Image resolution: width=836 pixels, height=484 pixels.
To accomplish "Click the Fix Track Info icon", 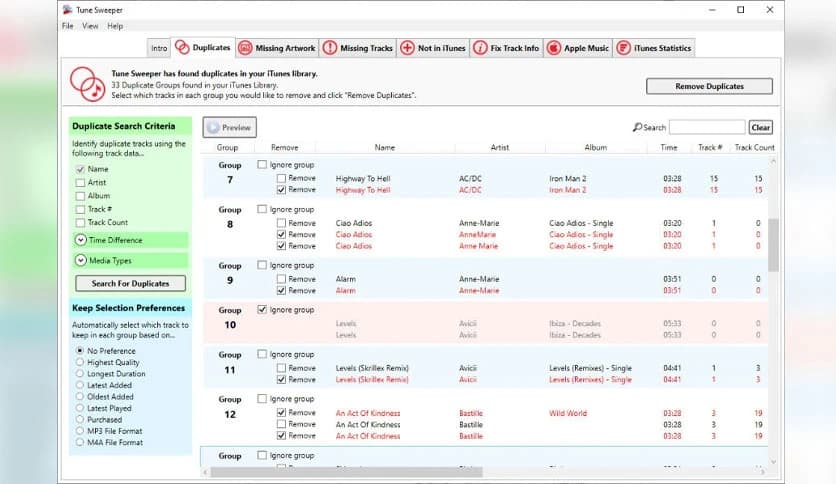I will 481,48.
